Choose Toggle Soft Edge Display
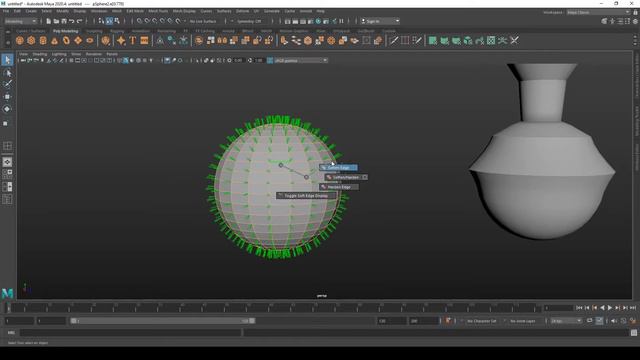The height and width of the screenshot is (360, 640). 306,196
